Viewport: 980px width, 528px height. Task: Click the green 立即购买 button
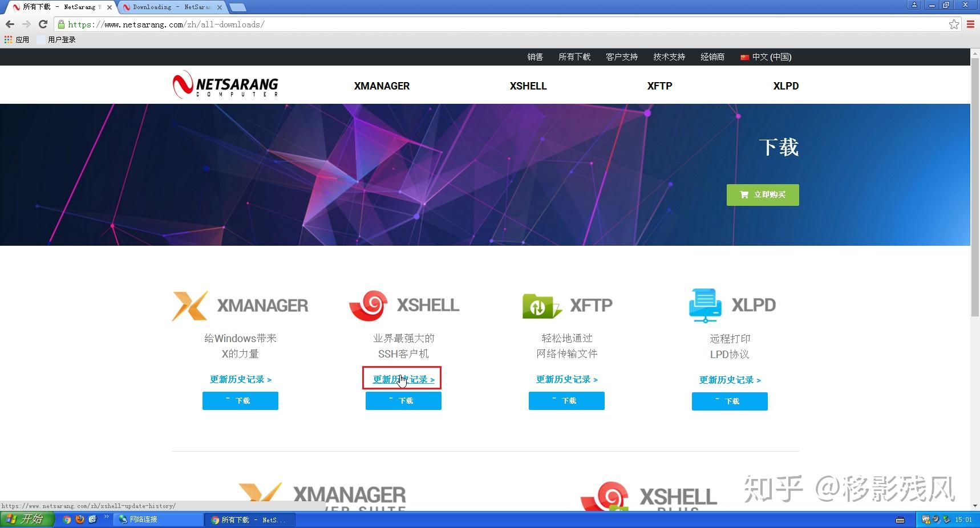click(x=763, y=195)
